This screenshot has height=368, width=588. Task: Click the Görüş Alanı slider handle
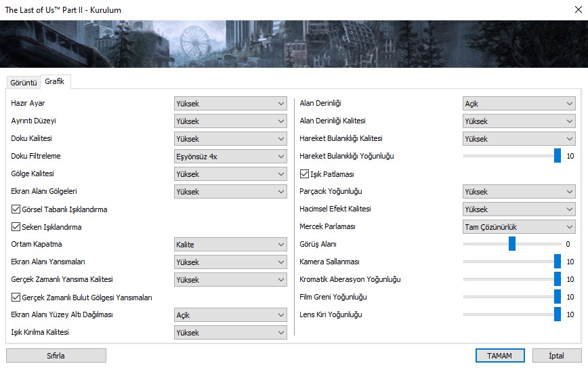pos(512,244)
